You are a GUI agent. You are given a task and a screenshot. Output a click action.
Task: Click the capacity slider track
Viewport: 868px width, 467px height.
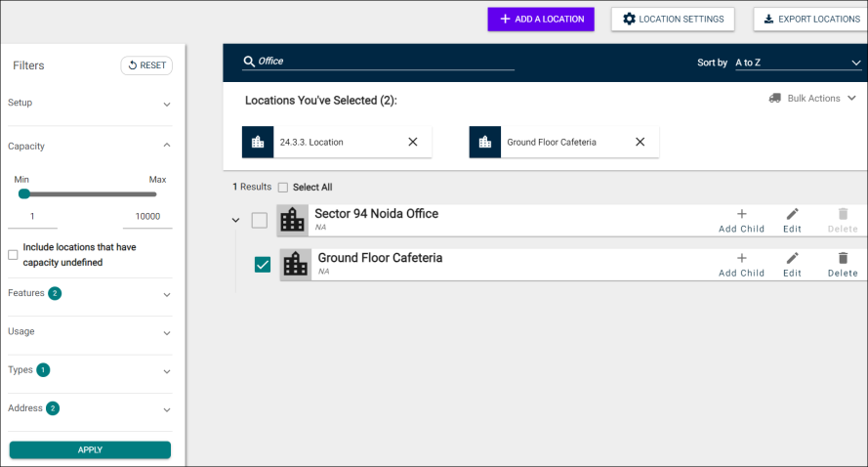[90, 194]
